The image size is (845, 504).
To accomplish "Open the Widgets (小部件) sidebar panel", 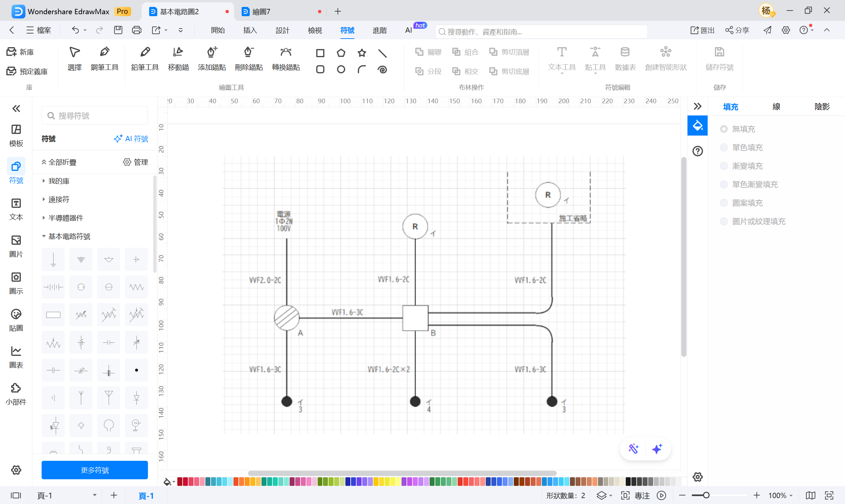I will (x=16, y=394).
